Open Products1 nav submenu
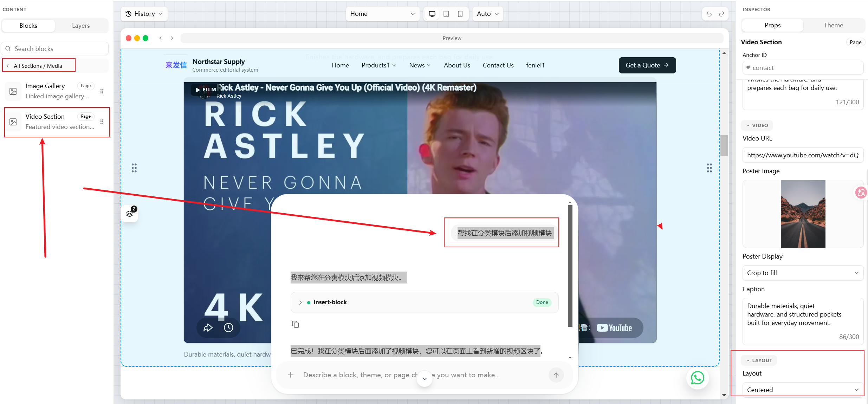The image size is (868, 404). click(x=378, y=65)
